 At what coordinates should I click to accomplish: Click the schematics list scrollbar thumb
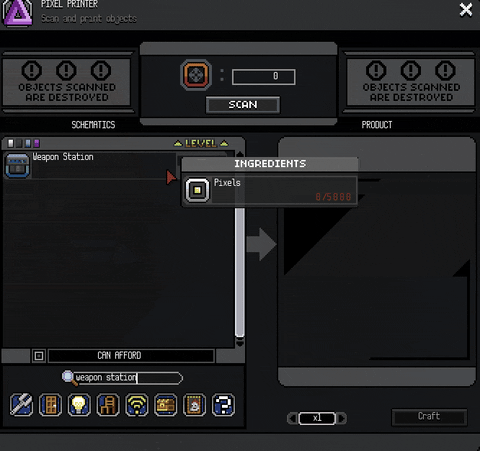(x=240, y=273)
